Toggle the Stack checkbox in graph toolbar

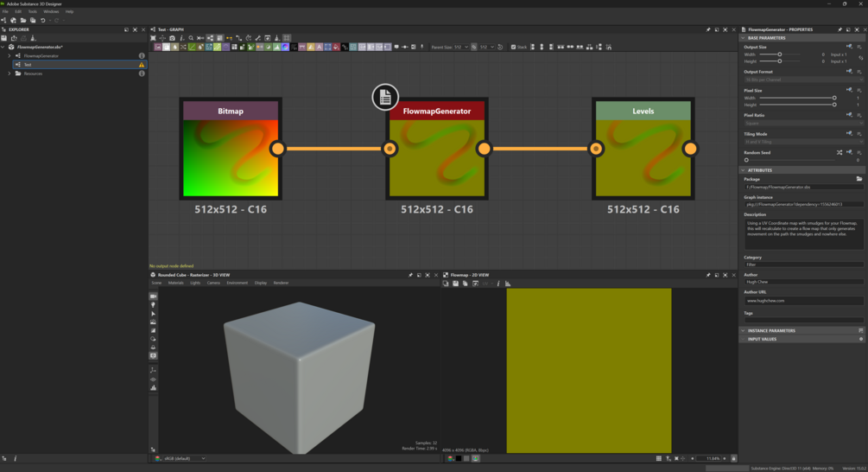[x=513, y=47]
